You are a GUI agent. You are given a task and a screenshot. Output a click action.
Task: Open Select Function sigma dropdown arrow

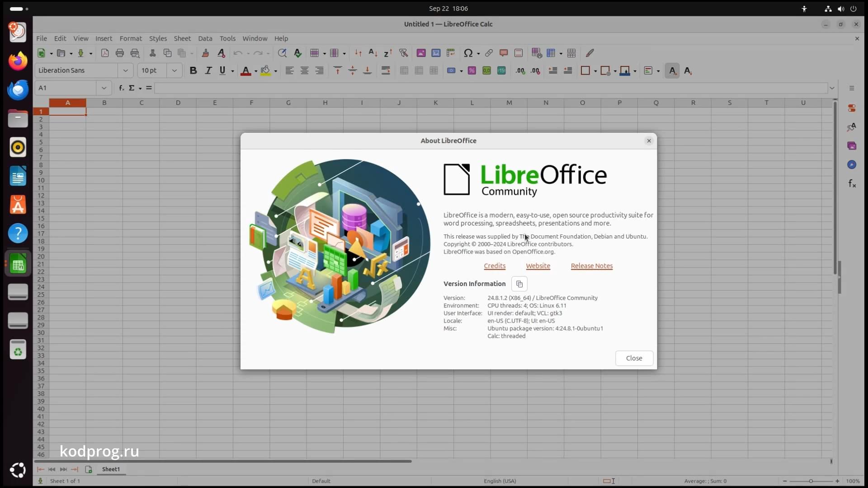point(140,88)
